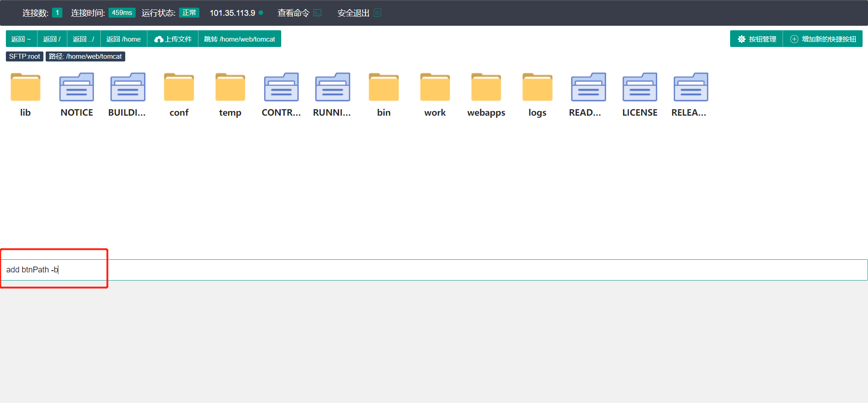Click the webapps folder name label
This screenshot has width=868, height=403.
(x=486, y=112)
